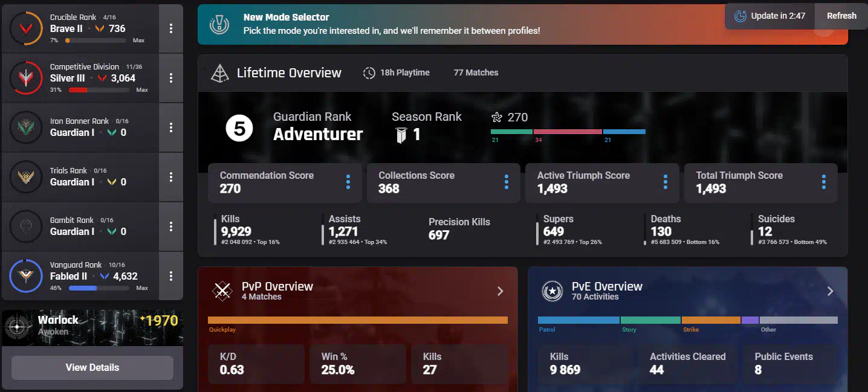The image size is (868, 392).
Task: Expand PvP Overview with the chevron
Action: (x=500, y=291)
